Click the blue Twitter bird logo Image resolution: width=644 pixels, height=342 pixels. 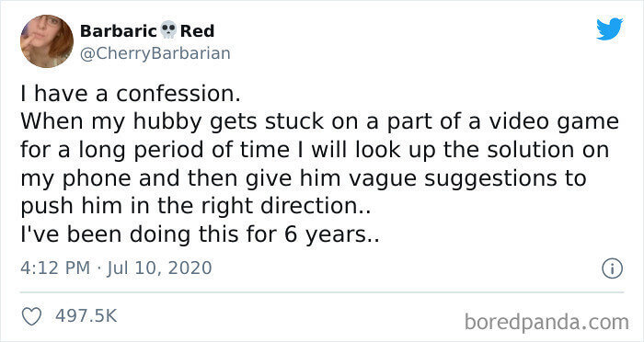pyautogui.click(x=609, y=28)
